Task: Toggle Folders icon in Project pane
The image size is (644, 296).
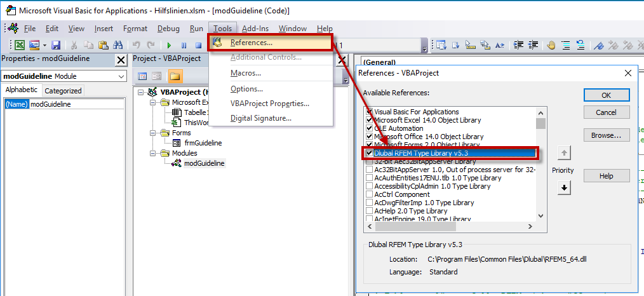Action: [x=175, y=76]
